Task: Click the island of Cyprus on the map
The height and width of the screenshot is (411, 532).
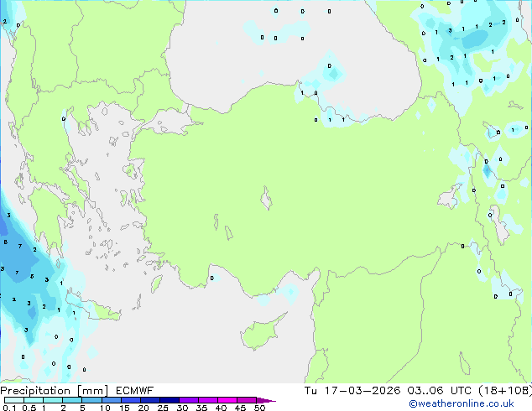Action: coord(261,333)
